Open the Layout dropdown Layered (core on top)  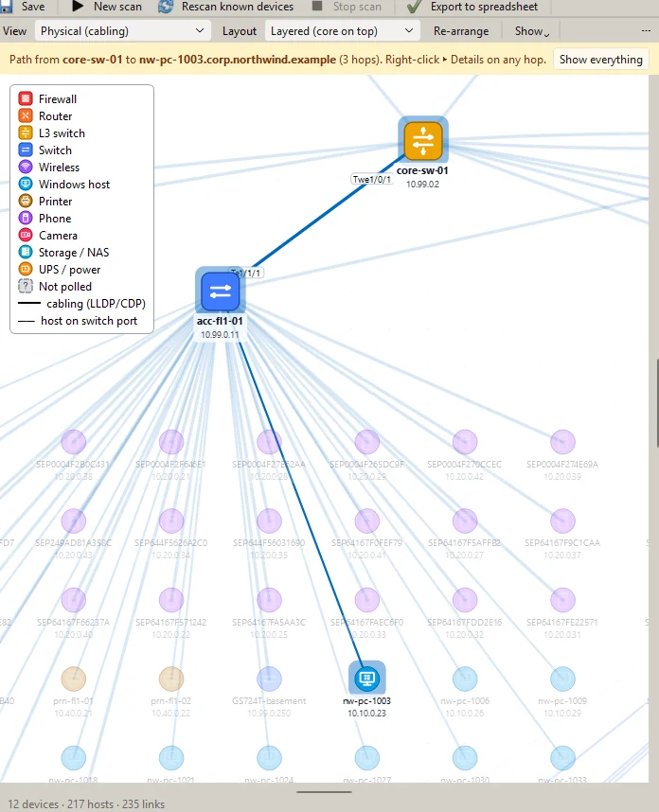[x=342, y=31]
